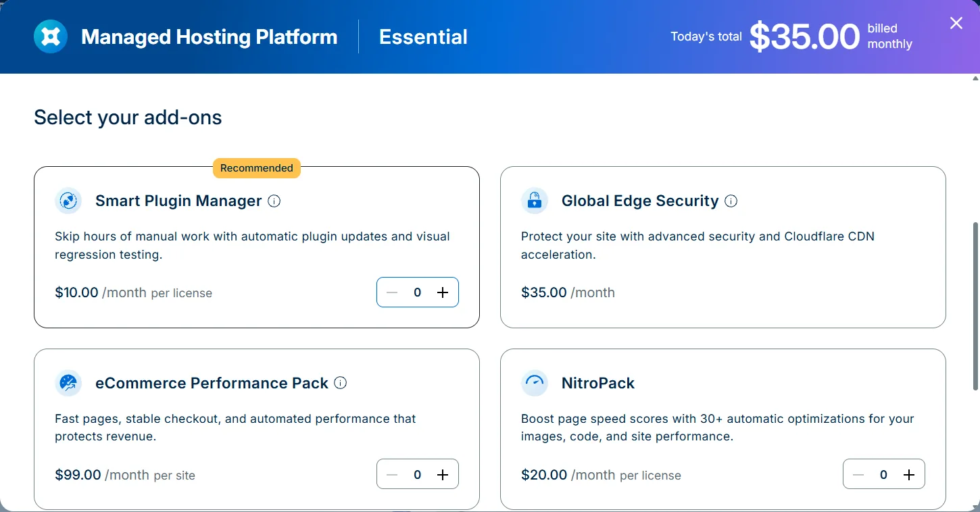
Task: Click the Smart Plugin Manager quantity field
Action: pyautogui.click(x=418, y=292)
